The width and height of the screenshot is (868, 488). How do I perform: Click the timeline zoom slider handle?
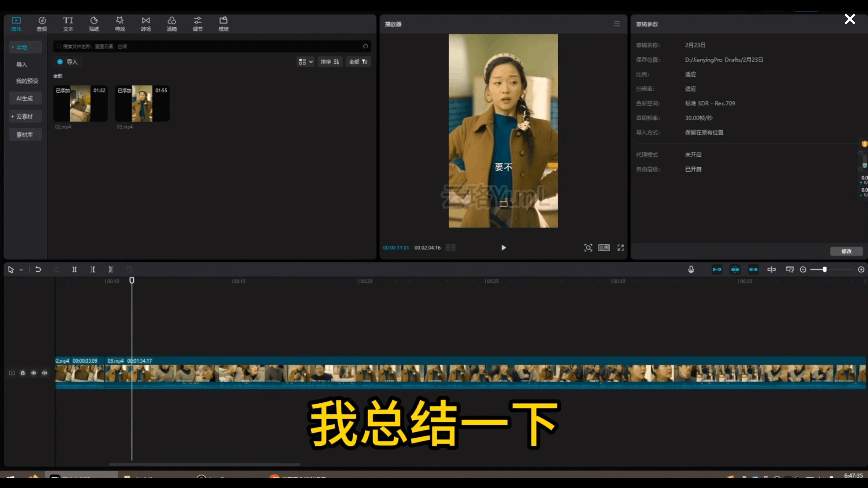coord(825,269)
